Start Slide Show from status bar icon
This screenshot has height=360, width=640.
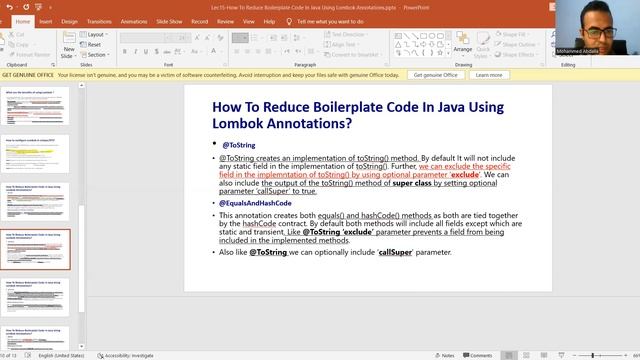[562, 356]
